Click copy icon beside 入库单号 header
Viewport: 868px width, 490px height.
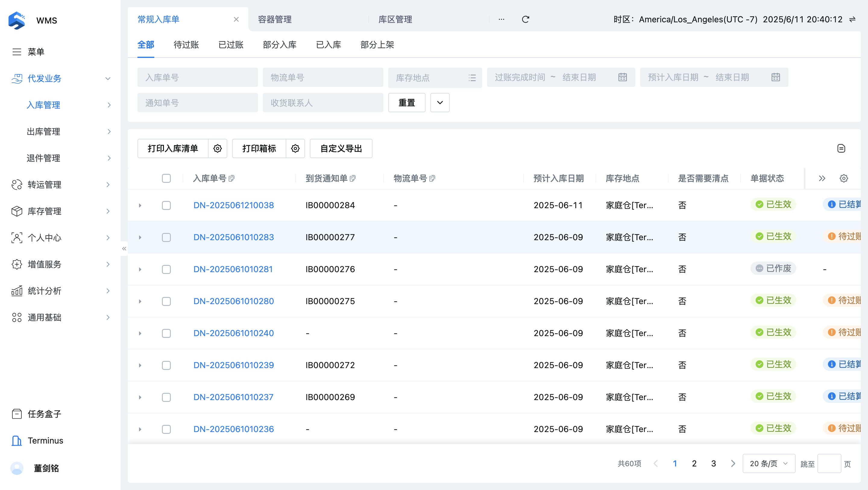[x=231, y=178]
